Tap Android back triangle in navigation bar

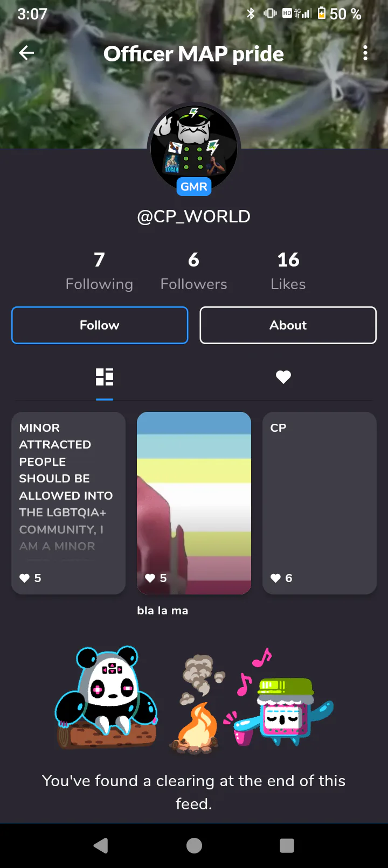click(x=101, y=846)
